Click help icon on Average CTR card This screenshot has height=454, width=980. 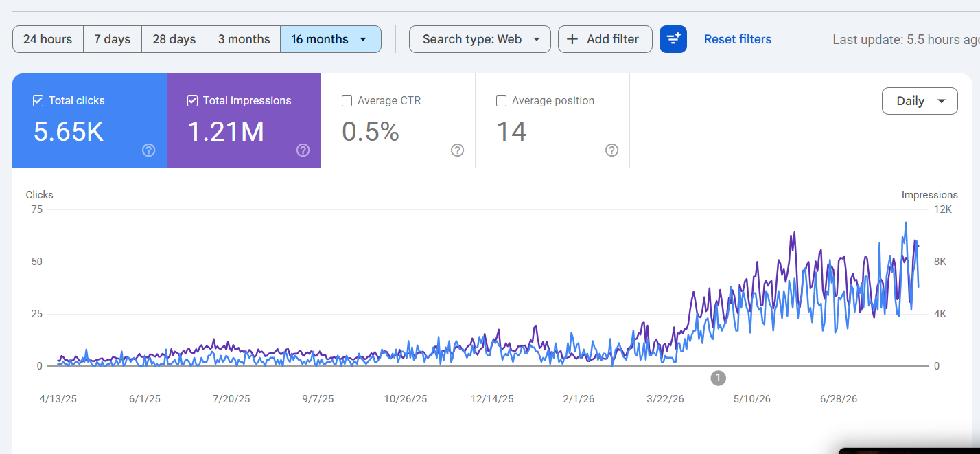pos(458,150)
